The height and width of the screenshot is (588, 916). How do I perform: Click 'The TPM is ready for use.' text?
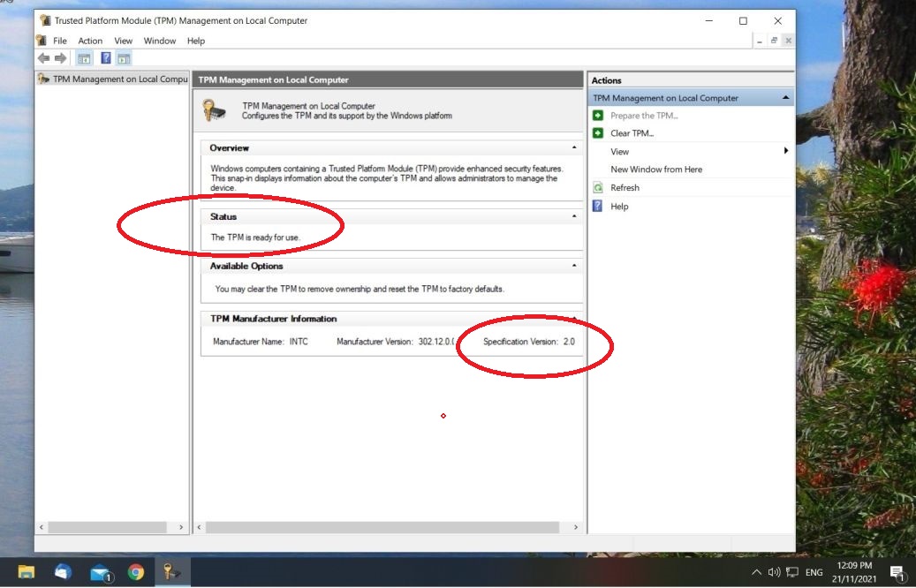pyautogui.click(x=255, y=237)
